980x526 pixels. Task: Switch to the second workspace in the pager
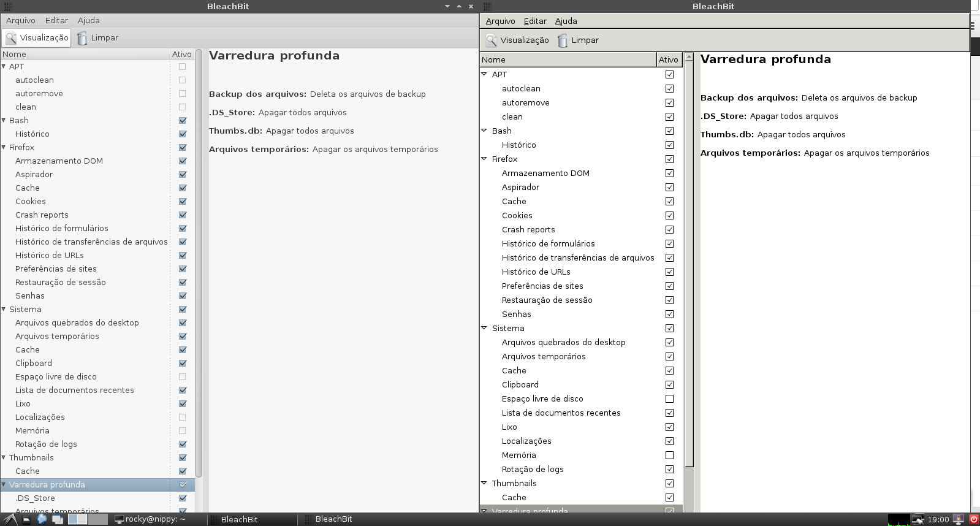coord(98,519)
